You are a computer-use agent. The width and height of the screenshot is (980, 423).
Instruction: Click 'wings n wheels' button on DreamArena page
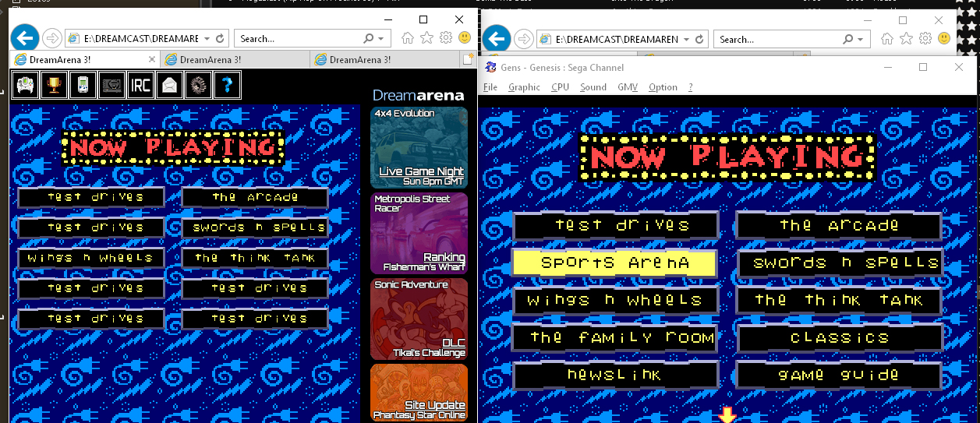(x=91, y=258)
